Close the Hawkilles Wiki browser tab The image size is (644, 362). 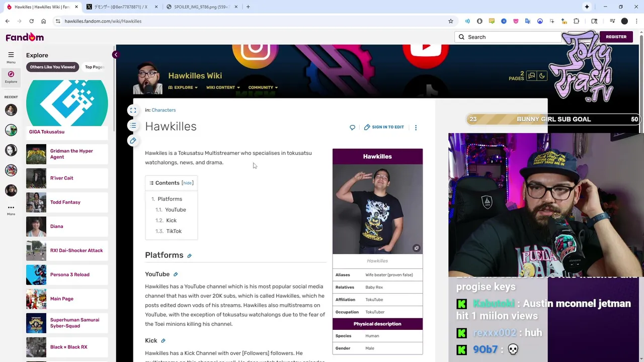[76, 7]
